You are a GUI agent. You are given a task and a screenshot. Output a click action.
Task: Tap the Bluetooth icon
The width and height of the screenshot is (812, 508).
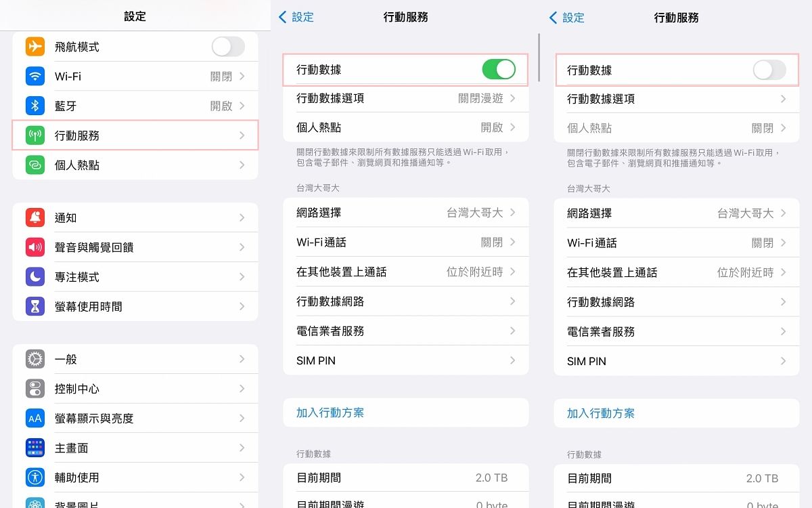point(35,106)
